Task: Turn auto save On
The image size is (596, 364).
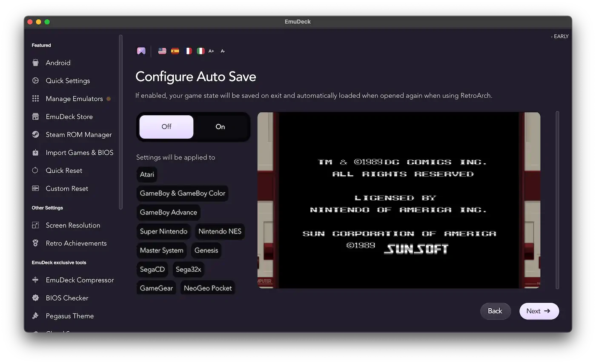Action: coord(220,127)
